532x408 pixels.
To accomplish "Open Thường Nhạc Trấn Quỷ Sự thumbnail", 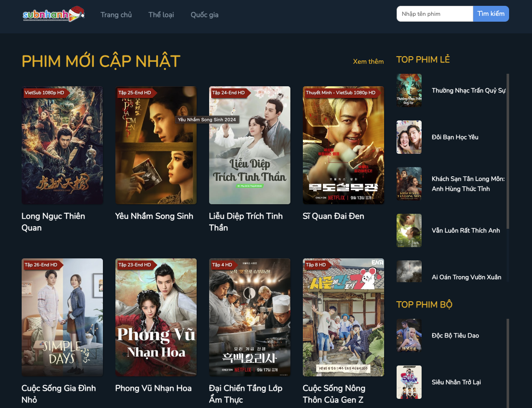I will point(409,90).
